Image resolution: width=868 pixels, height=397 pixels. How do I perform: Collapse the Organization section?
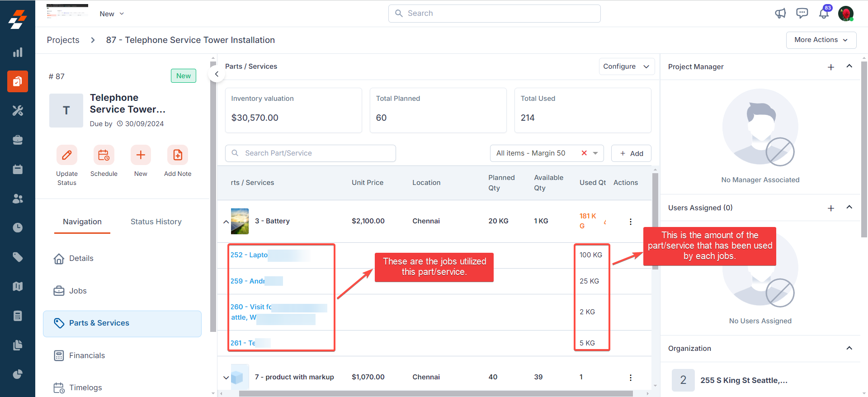click(x=849, y=348)
